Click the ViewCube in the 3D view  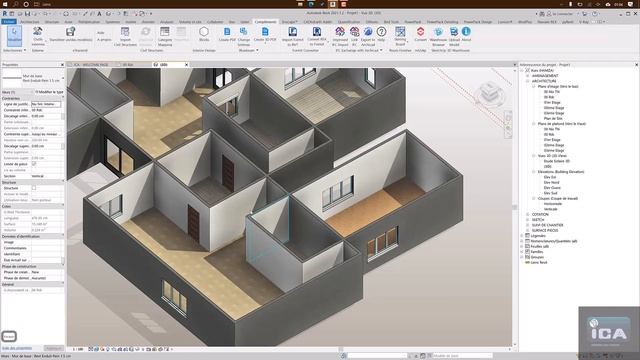(x=490, y=92)
